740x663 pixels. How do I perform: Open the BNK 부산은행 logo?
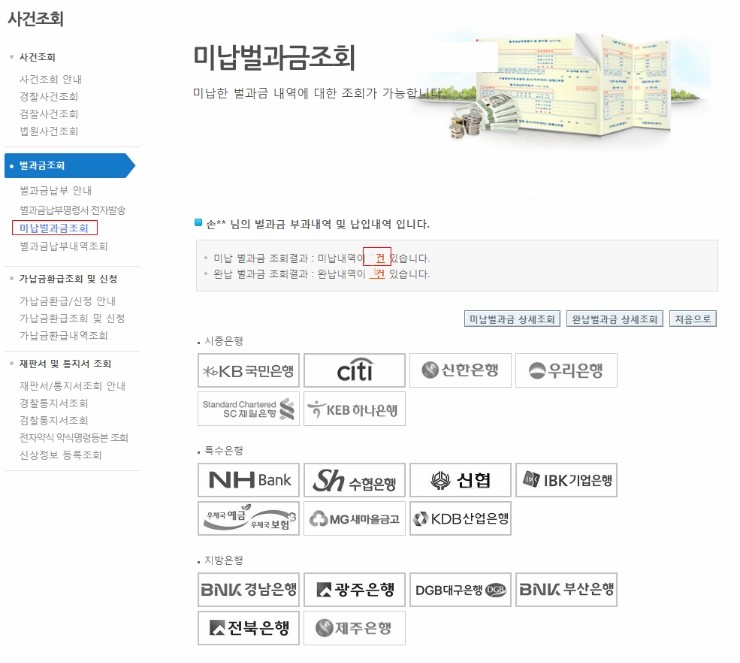pyautogui.click(x=566, y=590)
